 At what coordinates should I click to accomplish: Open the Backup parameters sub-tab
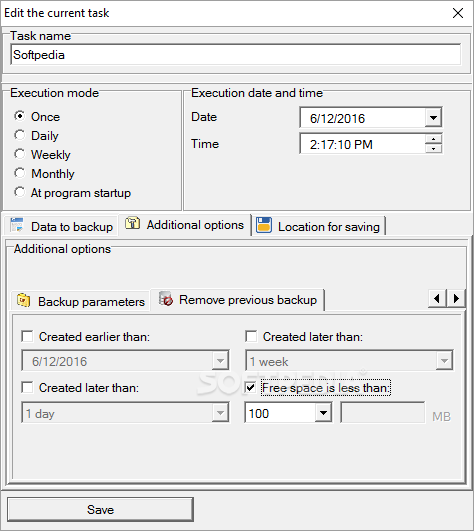click(81, 301)
